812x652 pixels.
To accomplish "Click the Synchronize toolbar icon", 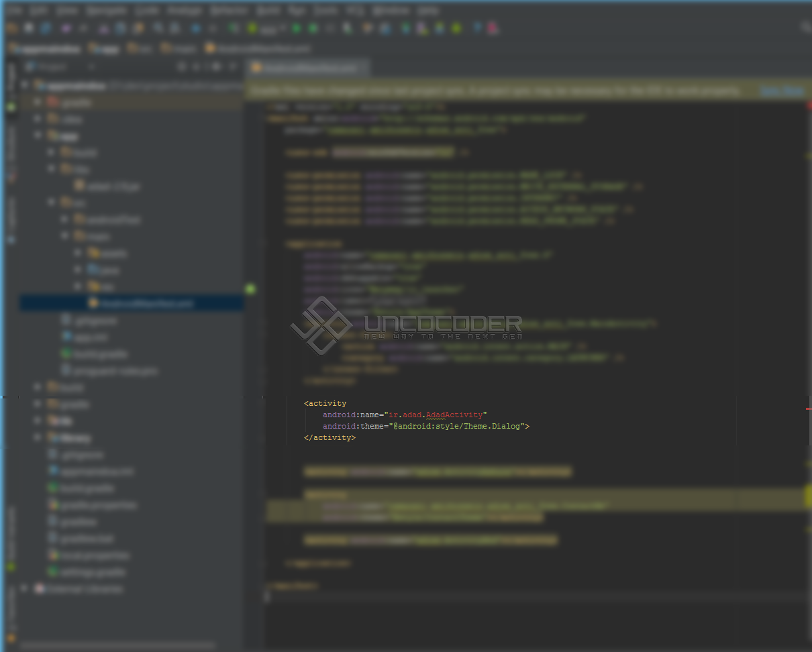I will tap(46, 28).
